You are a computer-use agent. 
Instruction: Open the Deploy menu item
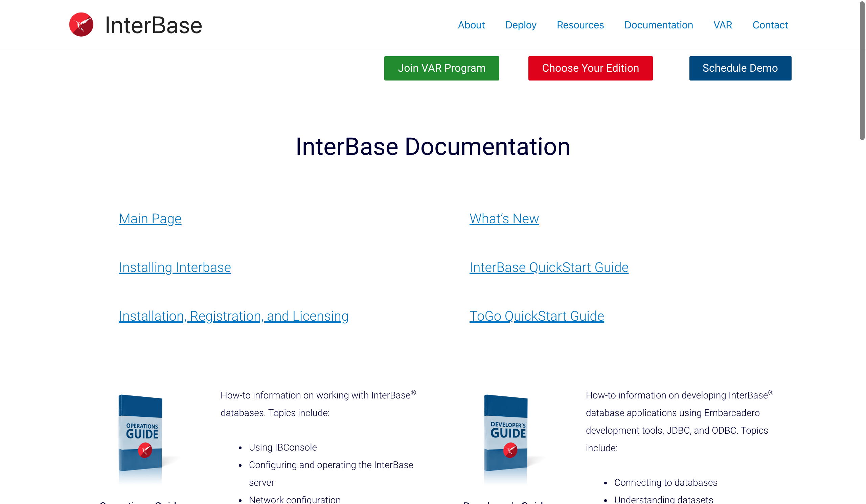[520, 25]
